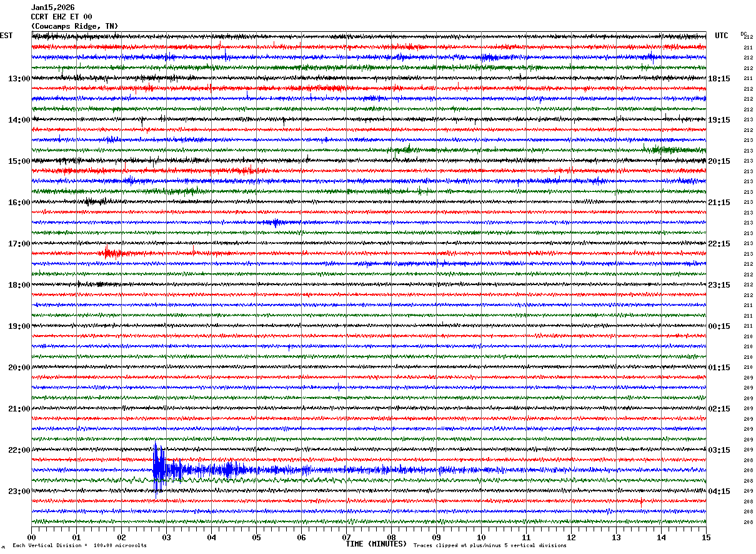Select the '17:00' EST hour label

click(x=19, y=244)
